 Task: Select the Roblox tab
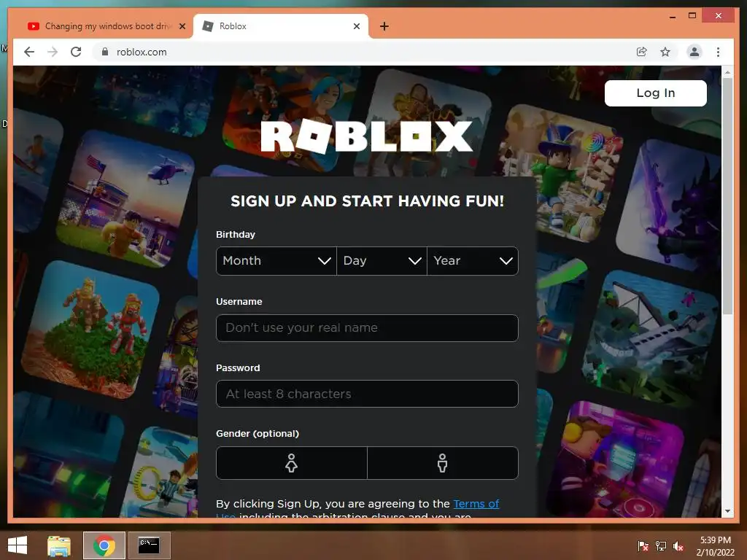click(x=280, y=26)
